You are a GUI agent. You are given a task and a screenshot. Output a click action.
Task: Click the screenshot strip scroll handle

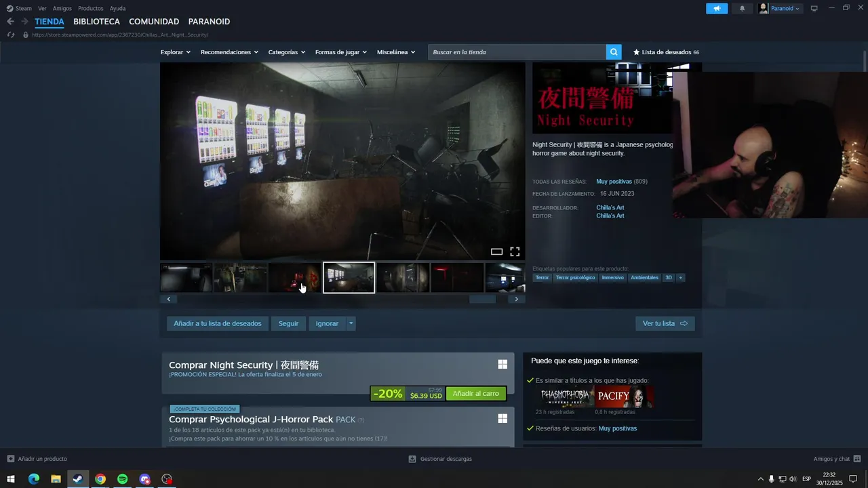pos(483,299)
